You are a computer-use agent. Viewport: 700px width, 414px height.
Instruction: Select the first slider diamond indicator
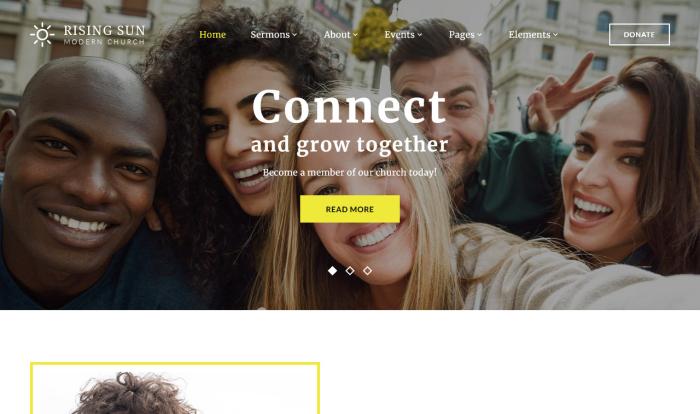tap(333, 271)
